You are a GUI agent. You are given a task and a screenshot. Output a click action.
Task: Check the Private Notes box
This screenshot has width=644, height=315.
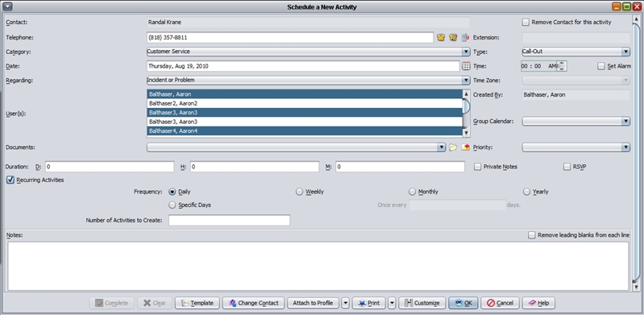477,167
